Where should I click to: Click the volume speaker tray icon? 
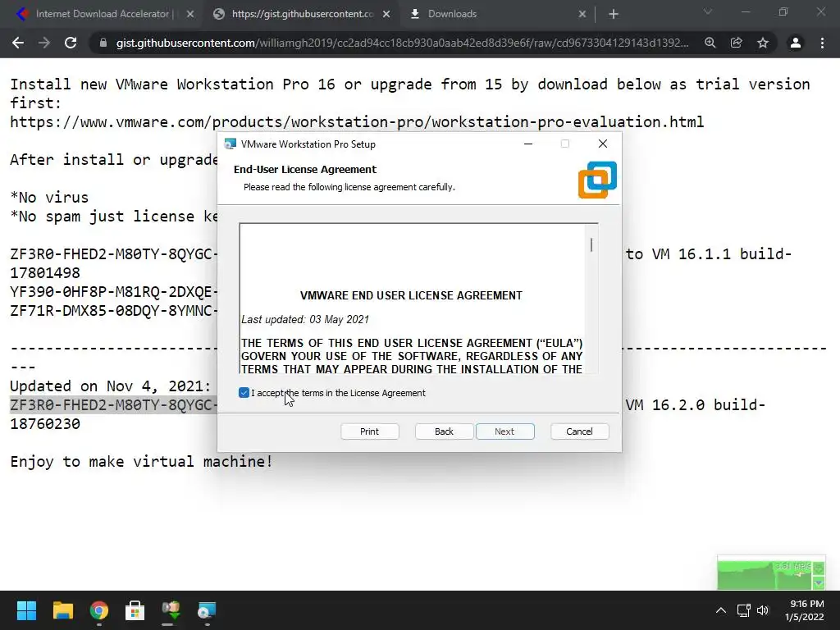click(x=763, y=610)
